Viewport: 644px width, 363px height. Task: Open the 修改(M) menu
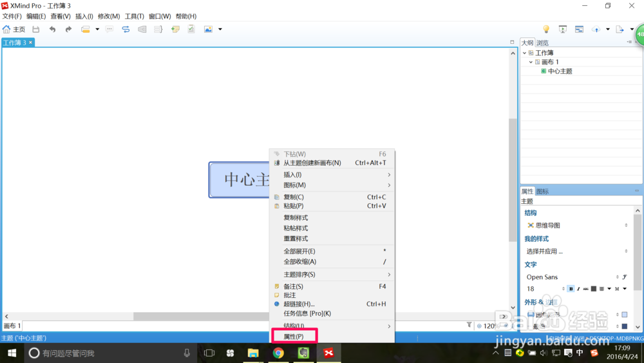[109, 16]
